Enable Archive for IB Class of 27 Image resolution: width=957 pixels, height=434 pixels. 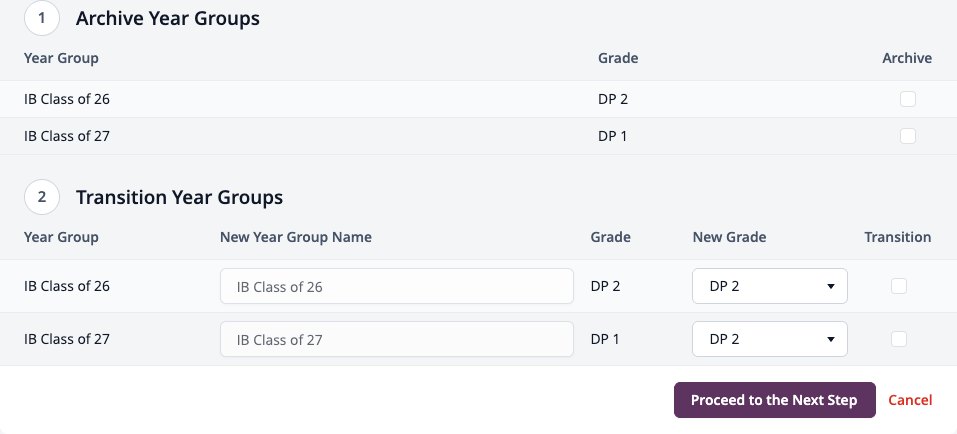(908, 136)
